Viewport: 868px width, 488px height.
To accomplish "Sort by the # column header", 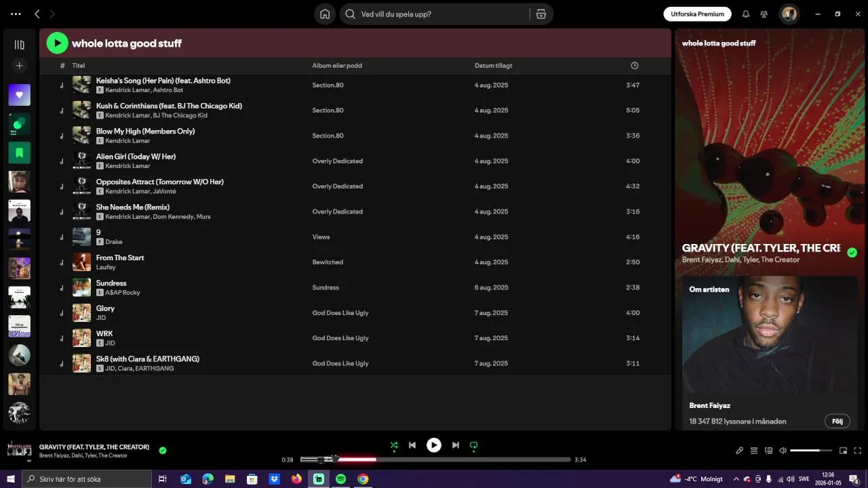I will click(62, 66).
